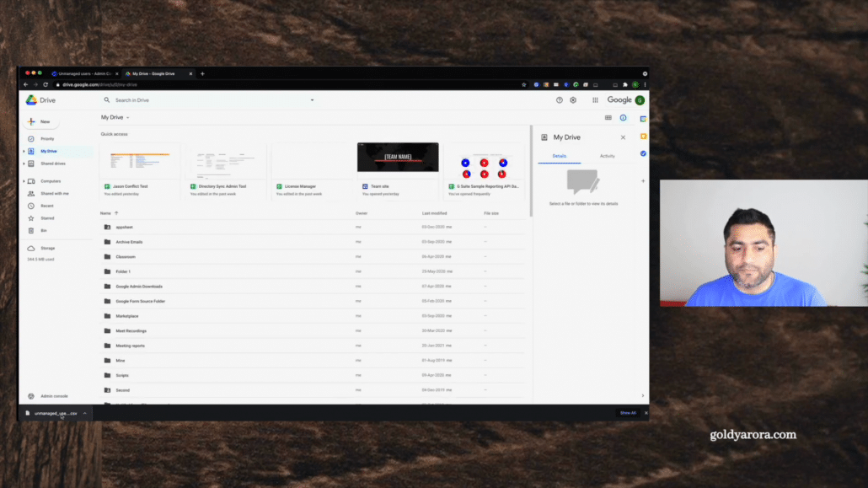Open the Priority section in Drive sidebar
Screen dimensions: 868x488
point(47,138)
